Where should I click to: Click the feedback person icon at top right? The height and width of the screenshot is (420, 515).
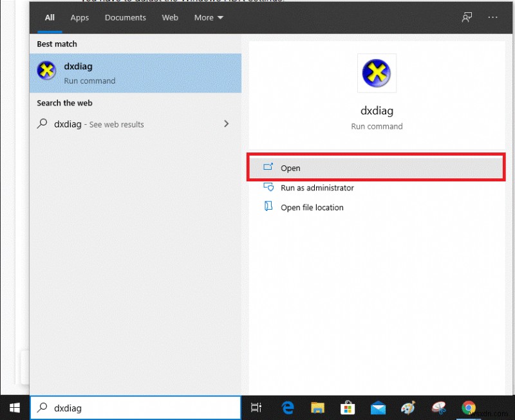[468, 17]
